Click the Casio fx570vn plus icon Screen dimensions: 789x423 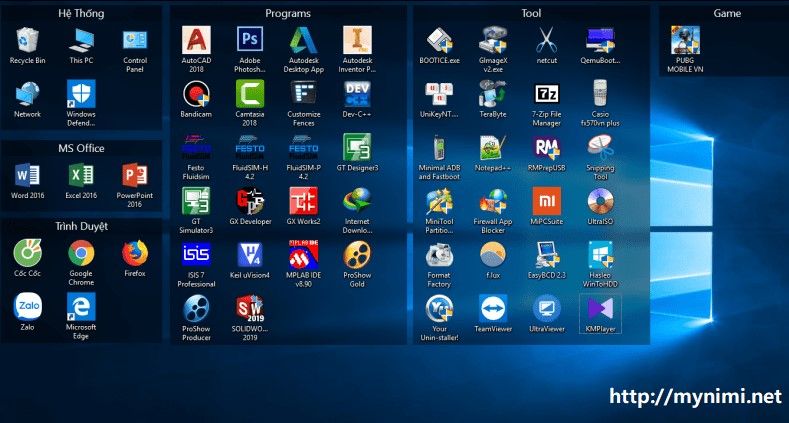(600, 95)
